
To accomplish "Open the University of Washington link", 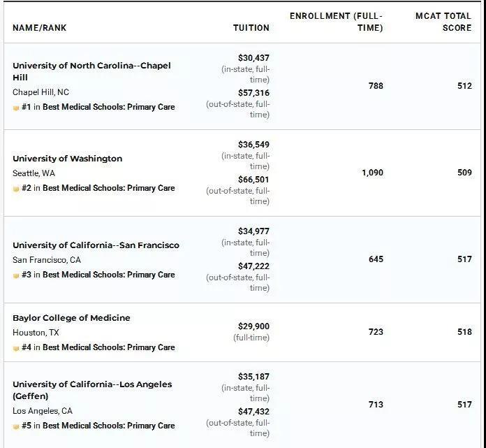I will 67,159.
